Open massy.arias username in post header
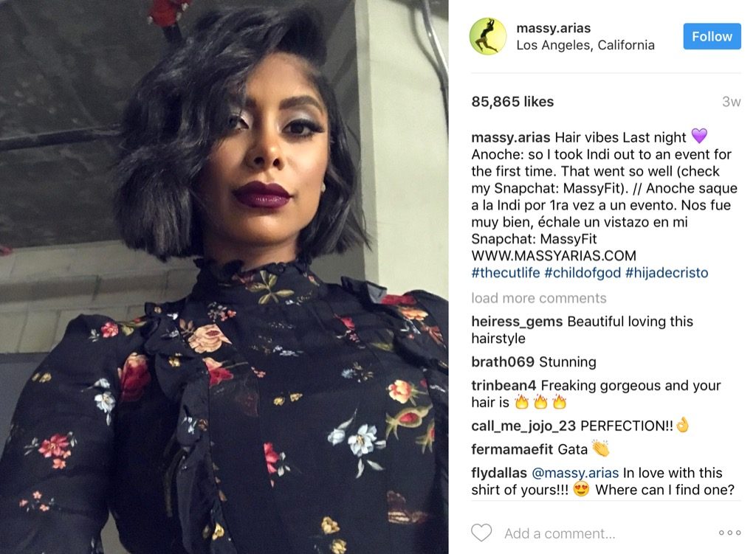This screenshot has width=756, height=554. [x=553, y=28]
